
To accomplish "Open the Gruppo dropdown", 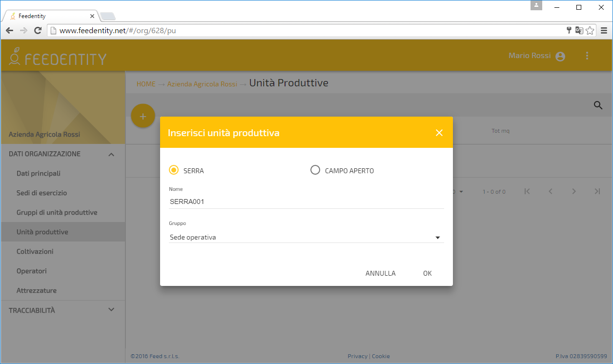I will tap(306, 238).
